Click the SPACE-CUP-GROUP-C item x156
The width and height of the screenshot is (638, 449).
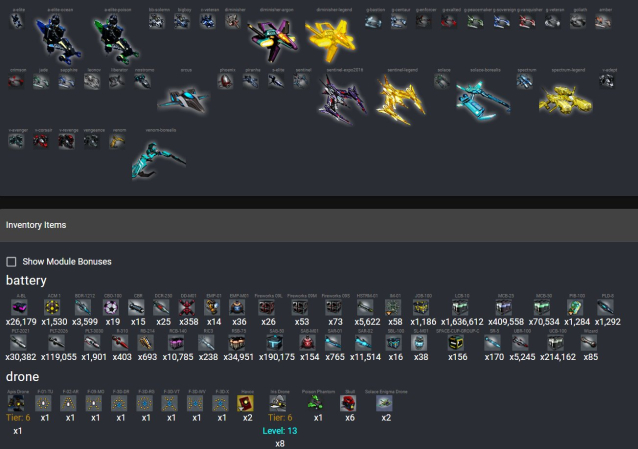pos(456,343)
